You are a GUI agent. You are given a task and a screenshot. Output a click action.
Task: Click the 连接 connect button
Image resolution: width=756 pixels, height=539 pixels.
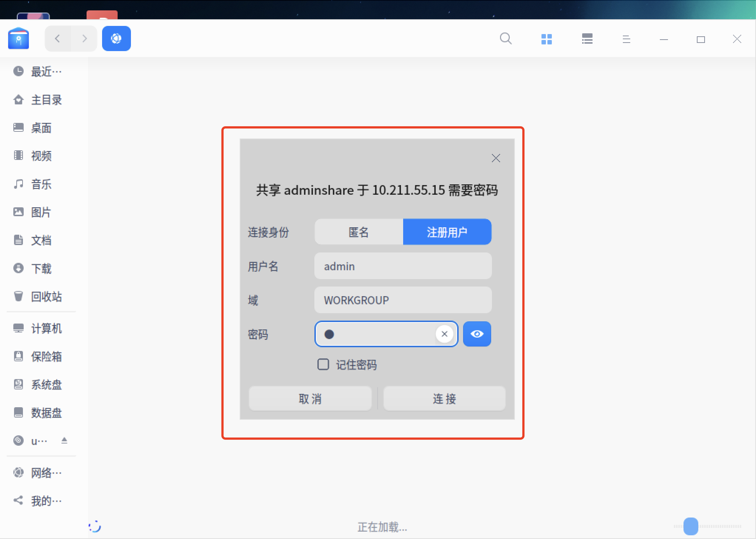coord(444,399)
